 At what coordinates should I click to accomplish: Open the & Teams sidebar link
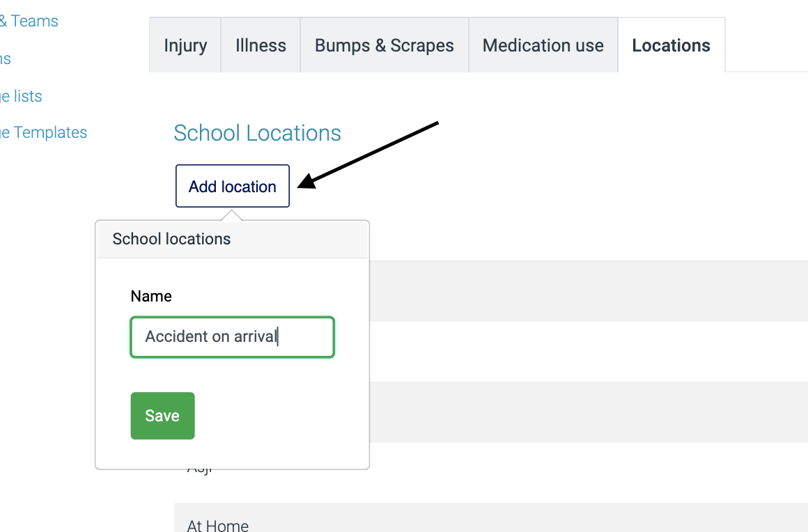point(29,21)
